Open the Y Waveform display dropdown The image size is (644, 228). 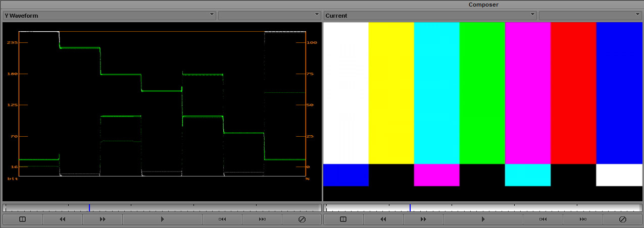(x=110, y=16)
